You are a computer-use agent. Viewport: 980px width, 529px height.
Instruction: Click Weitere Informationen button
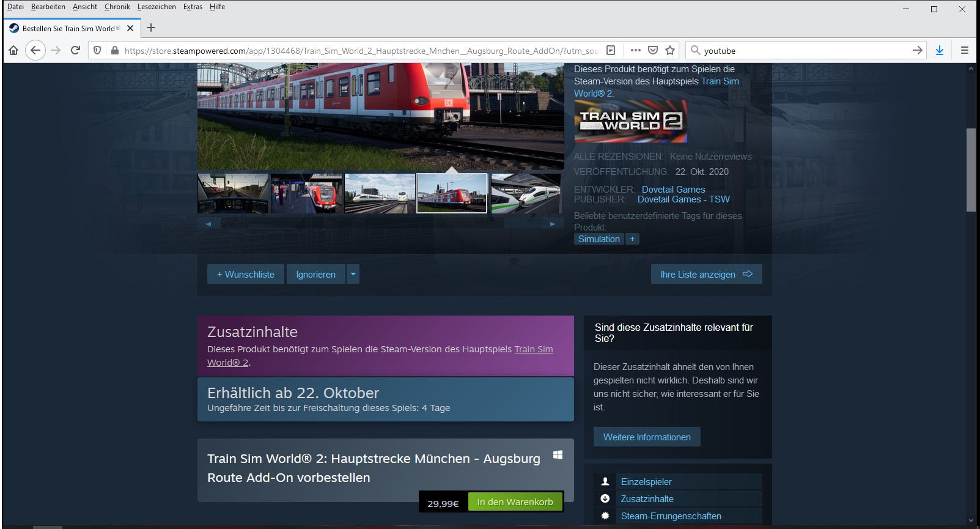coord(647,437)
